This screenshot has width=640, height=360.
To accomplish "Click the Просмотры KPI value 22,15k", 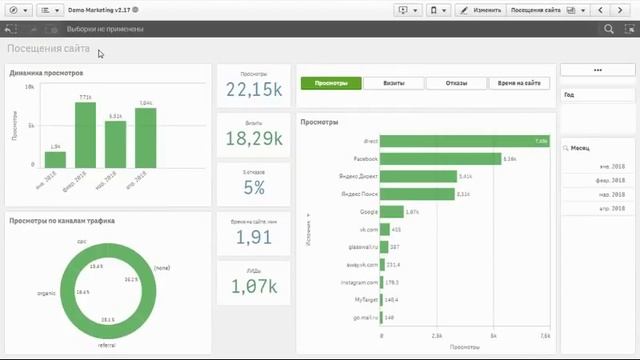I will tap(254, 90).
